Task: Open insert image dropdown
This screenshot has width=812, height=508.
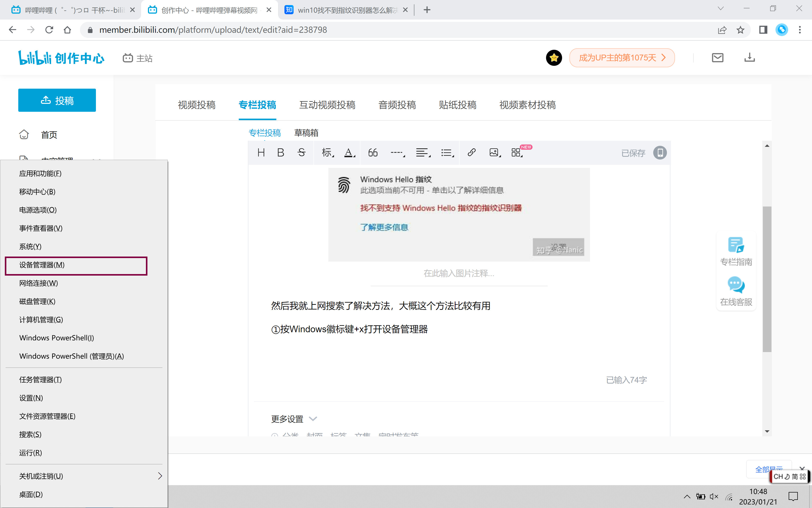Action: pyautogui.click(x=495, y=153)
